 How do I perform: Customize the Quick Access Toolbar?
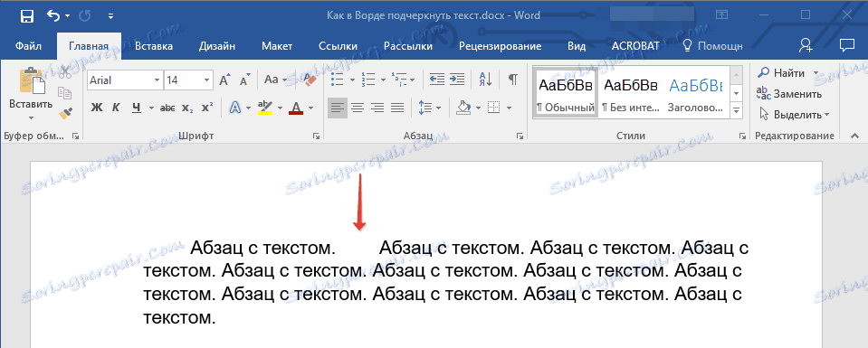pyautogui.click(x=111, y=16)
